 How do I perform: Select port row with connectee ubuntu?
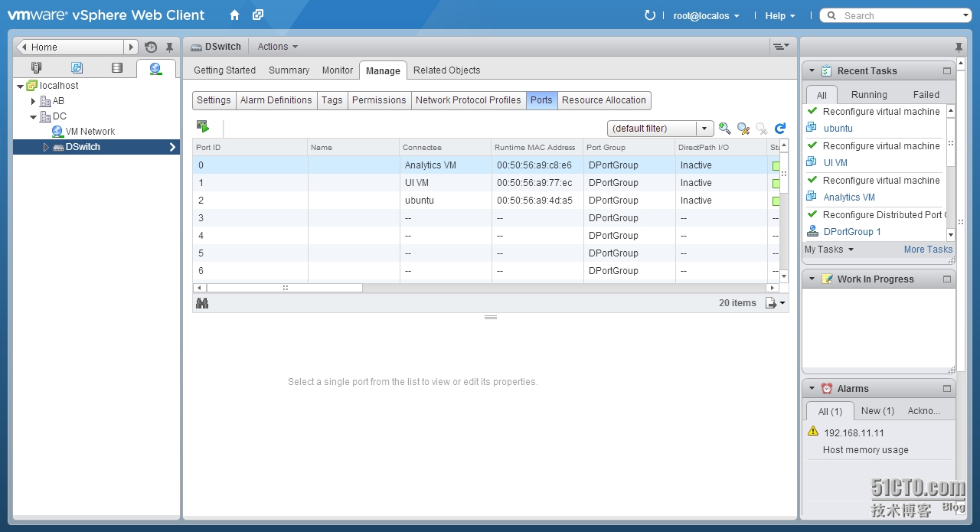(x=485, y=201)
